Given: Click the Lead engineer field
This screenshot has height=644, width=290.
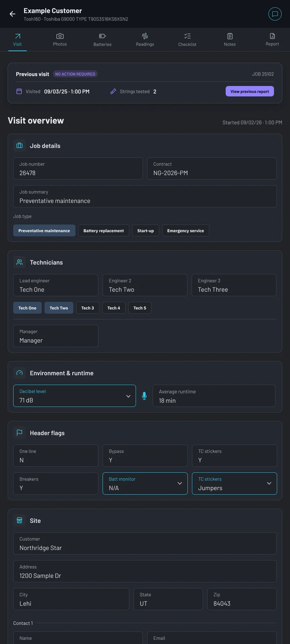Looking at the screenshot, I should pos(56,285).
